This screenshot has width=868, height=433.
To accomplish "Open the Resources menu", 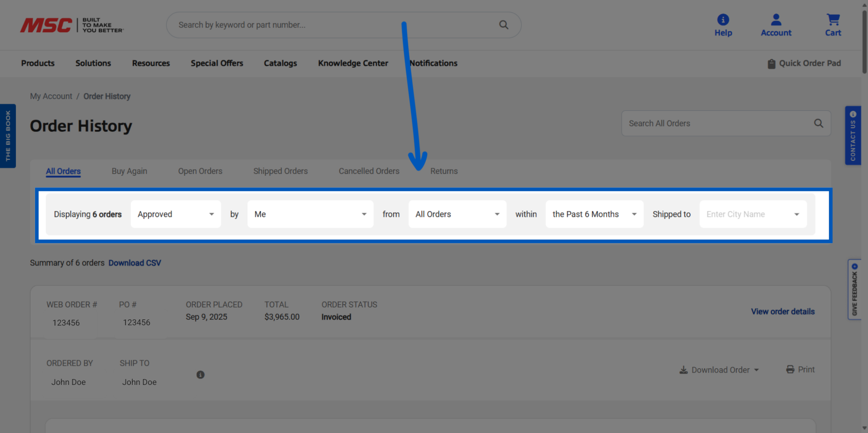I will 151,63.
